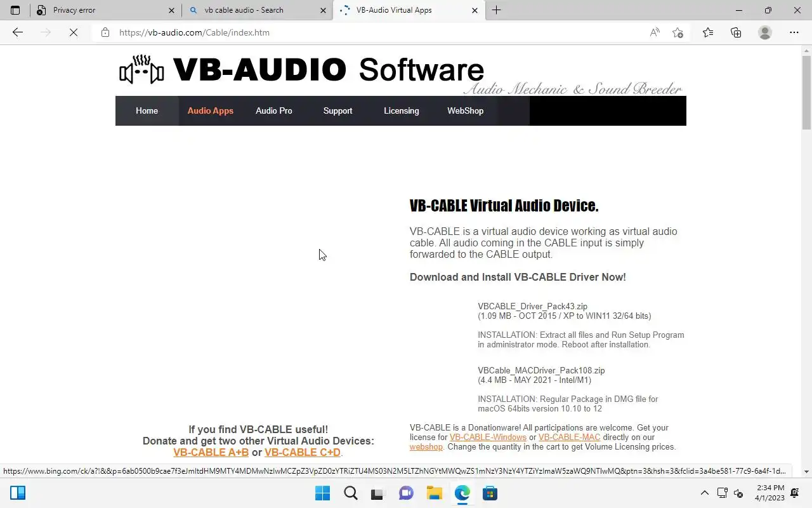Image resolution: width=812 pixels, height=508 pixels.
Task: Click the page scrollbar thumb
Action: pos(806,92)
